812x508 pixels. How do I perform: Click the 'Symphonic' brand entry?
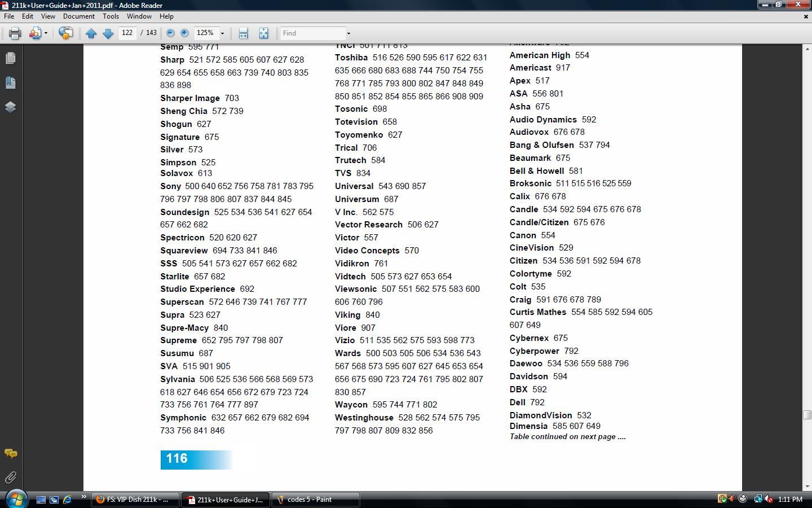[183, 418]
